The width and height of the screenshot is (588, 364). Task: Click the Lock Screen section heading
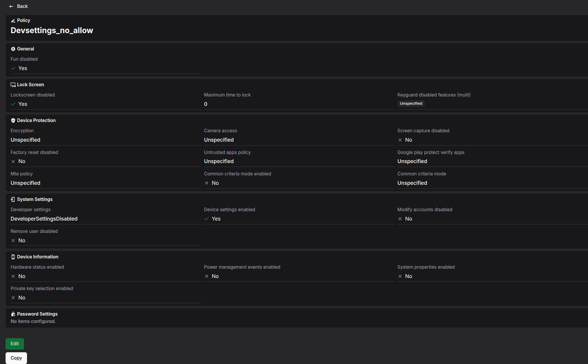click(x=31, y=85)
